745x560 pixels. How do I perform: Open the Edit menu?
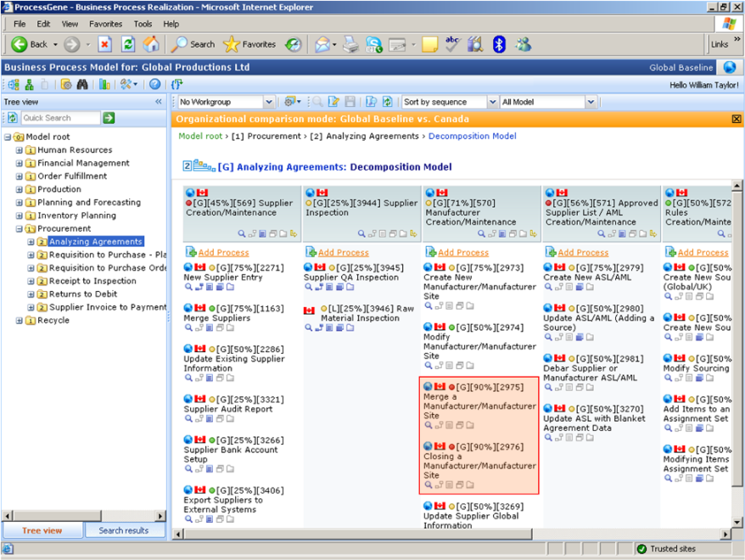pyautogui.click(x=43, y=24)
